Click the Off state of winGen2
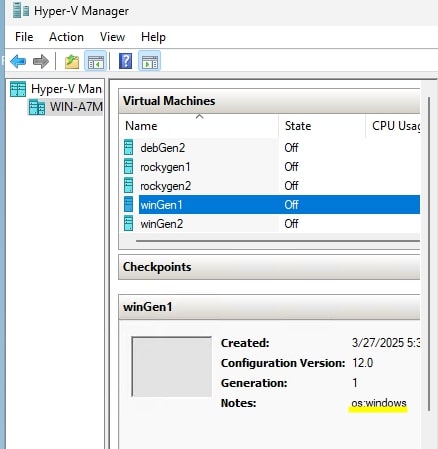This screenshot has height=449, width=438. pos(291,224)
